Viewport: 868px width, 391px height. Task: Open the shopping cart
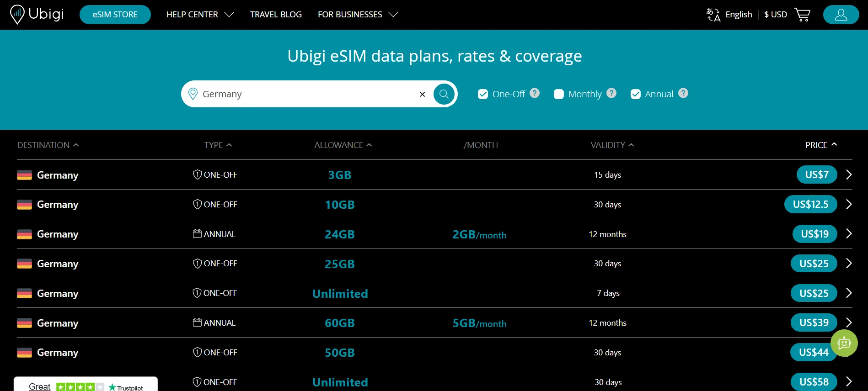(x=802, y=15)
